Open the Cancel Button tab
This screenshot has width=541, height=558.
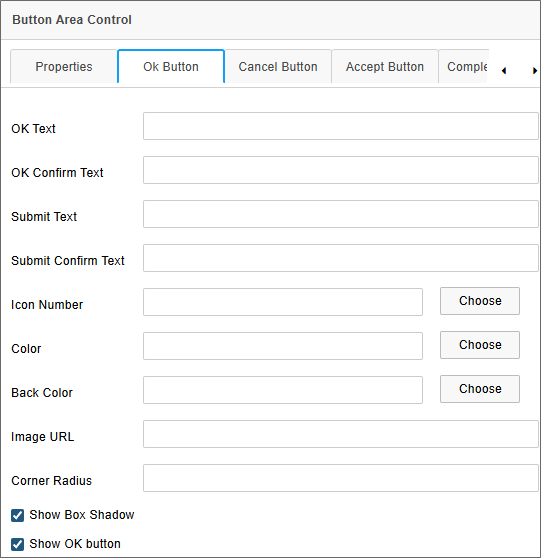278,67
